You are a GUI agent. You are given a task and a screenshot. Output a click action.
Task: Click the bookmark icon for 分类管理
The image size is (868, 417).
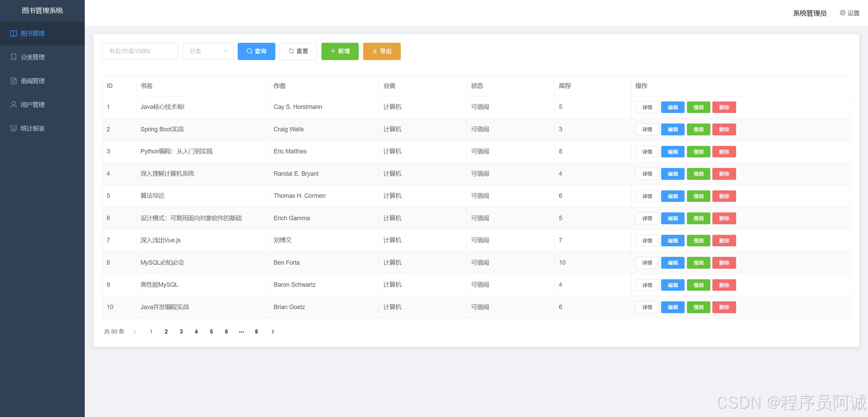coord(14,57)
